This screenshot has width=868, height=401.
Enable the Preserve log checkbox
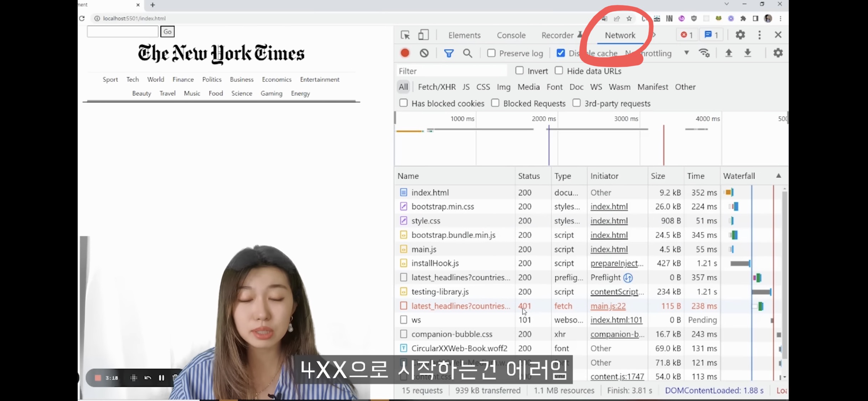point(491,53)
